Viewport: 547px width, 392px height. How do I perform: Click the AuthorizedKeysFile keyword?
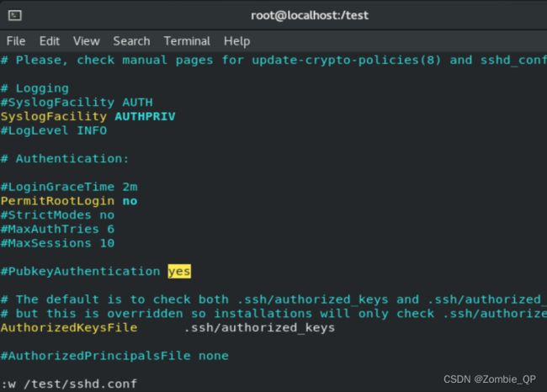coord(69,328)
